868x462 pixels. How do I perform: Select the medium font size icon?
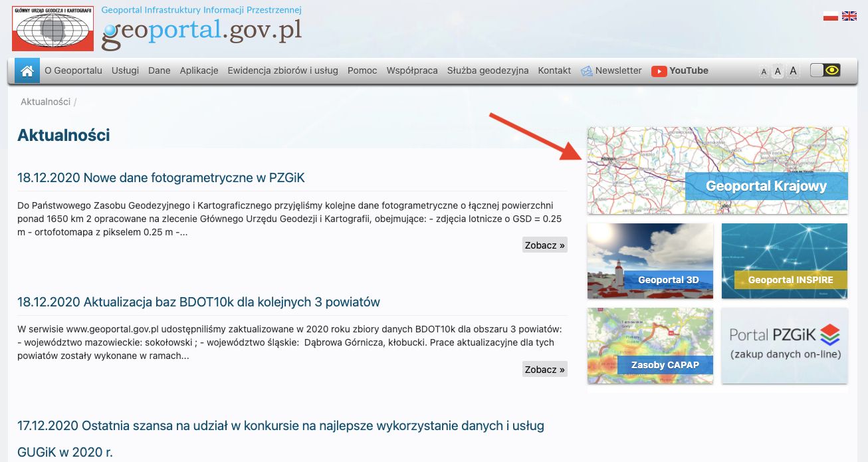(778, 71)
